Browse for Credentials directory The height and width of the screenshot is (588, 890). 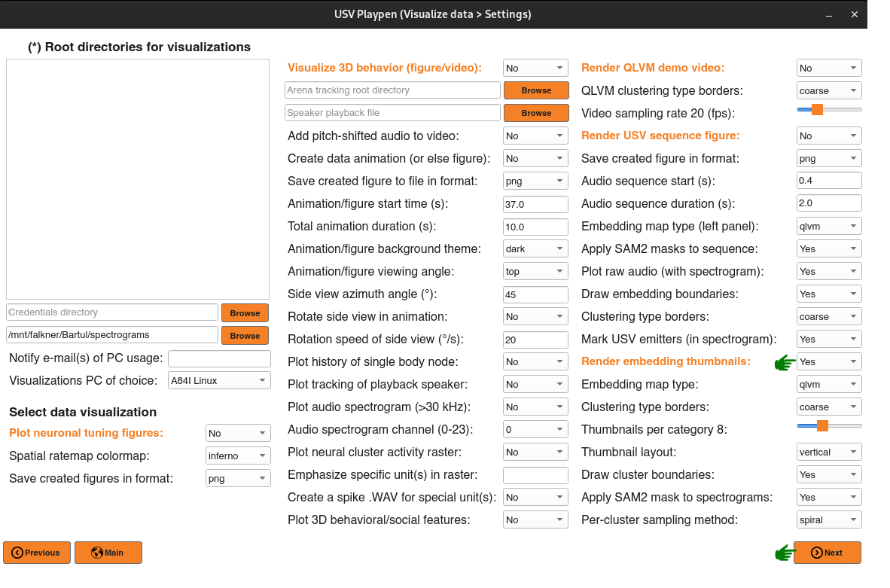click(245, 313)
